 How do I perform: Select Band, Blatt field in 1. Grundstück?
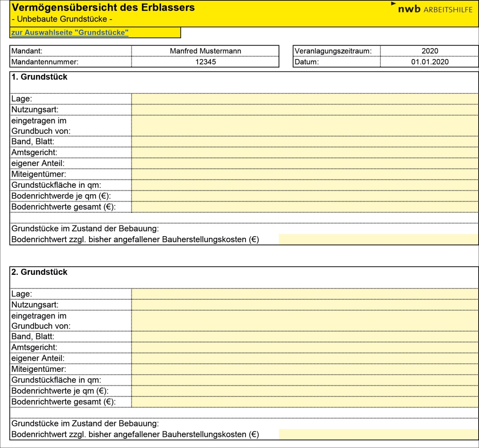tap(305, 142)
